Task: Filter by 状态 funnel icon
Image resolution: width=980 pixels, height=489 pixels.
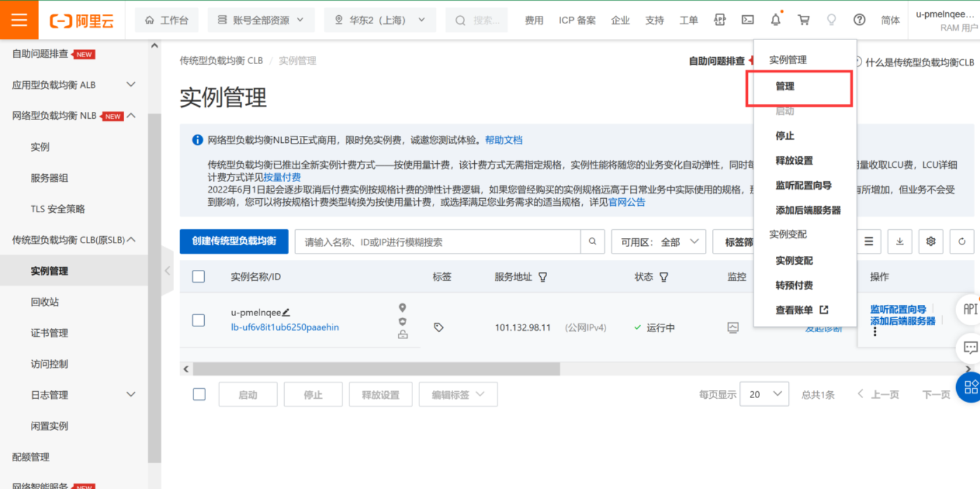Action: (x=663, y=277)
